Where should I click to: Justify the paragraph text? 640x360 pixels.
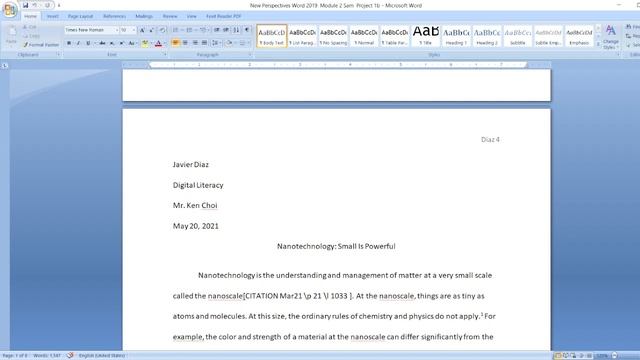point(204,43)
